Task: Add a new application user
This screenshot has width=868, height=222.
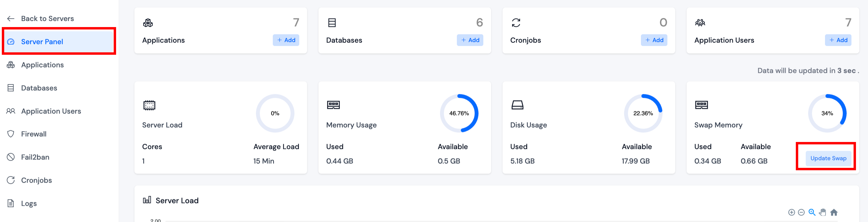Action: click(838, 40)
